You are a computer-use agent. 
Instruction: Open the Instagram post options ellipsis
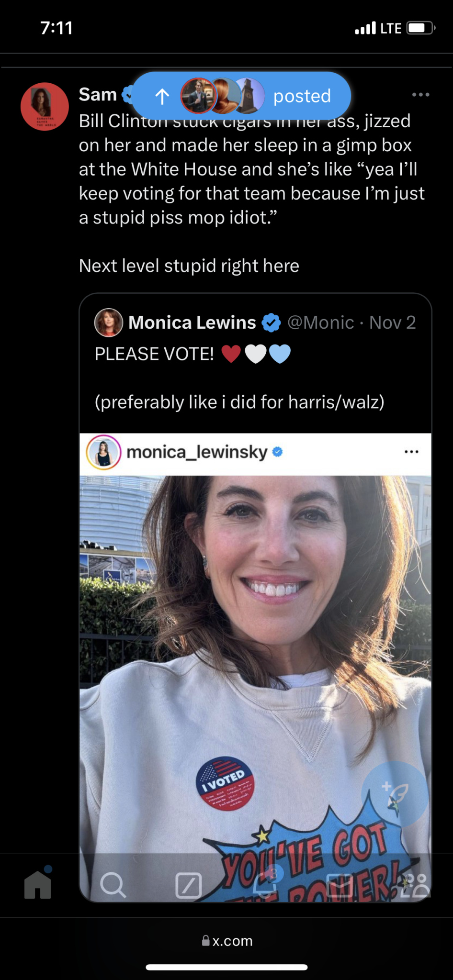411,452
